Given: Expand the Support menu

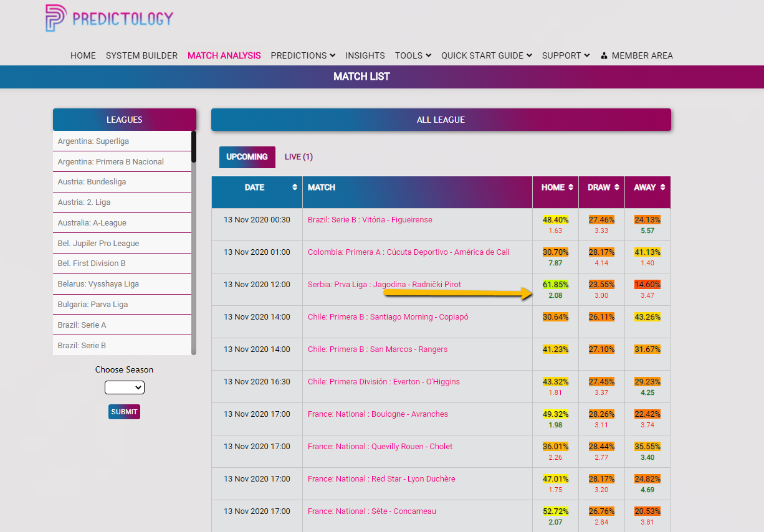Looking at the screenshot, I should click(x=566, y=55).
